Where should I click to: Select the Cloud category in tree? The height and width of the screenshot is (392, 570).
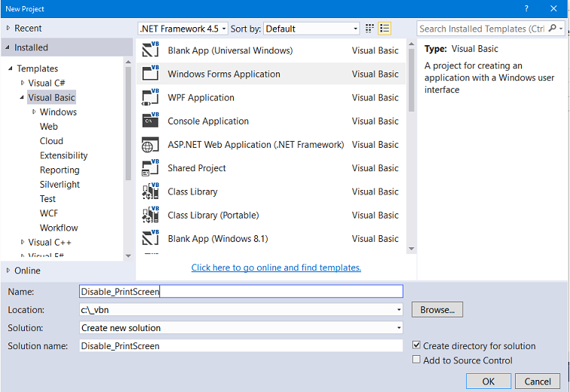51,141
